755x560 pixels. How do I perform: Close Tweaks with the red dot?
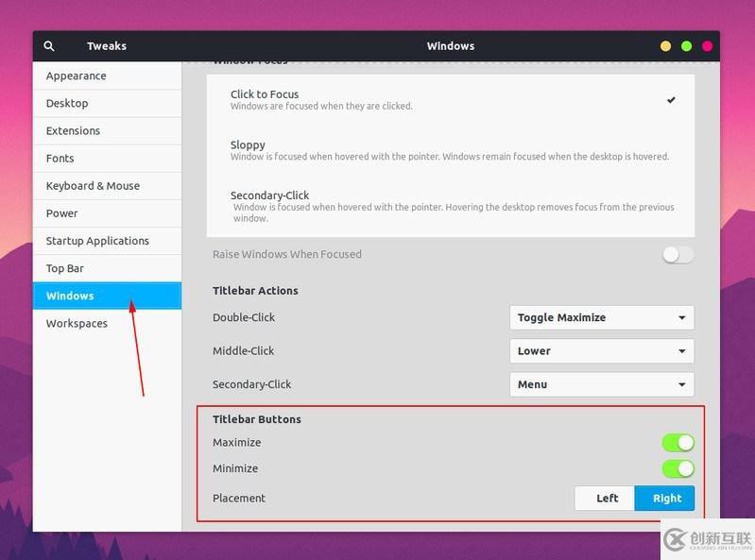tap(707, 46)
